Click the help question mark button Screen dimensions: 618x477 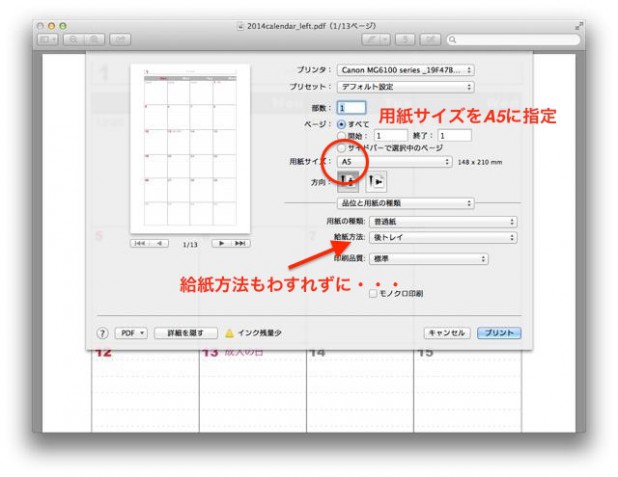coord(102,333)
